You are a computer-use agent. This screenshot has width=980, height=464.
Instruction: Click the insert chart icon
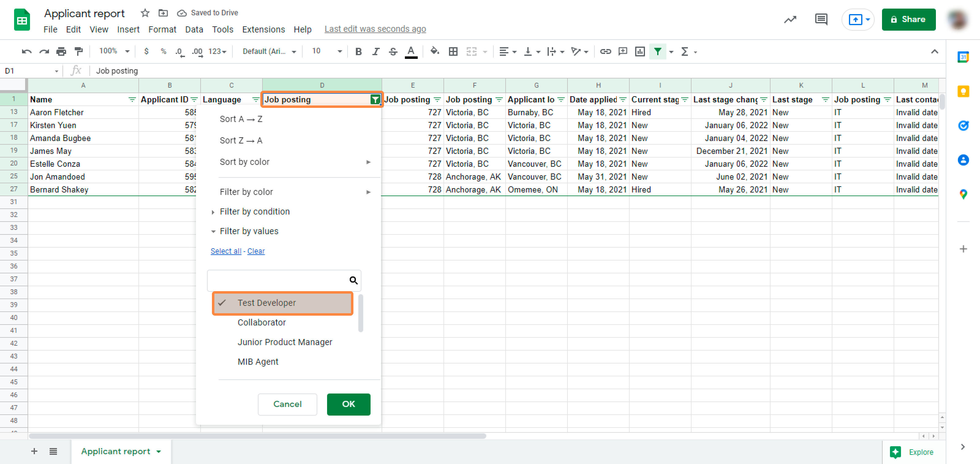coord(639,51)
